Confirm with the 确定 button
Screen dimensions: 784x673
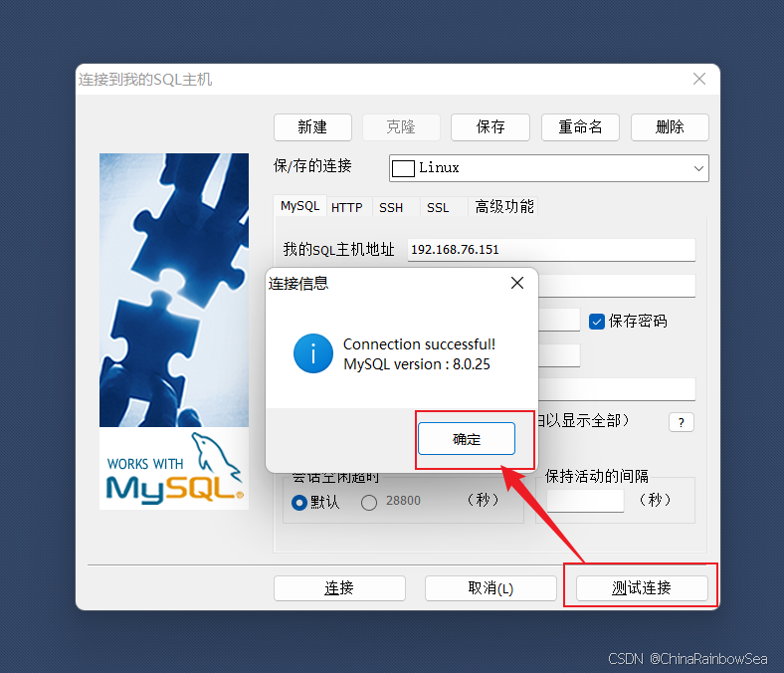pos(466,439)
